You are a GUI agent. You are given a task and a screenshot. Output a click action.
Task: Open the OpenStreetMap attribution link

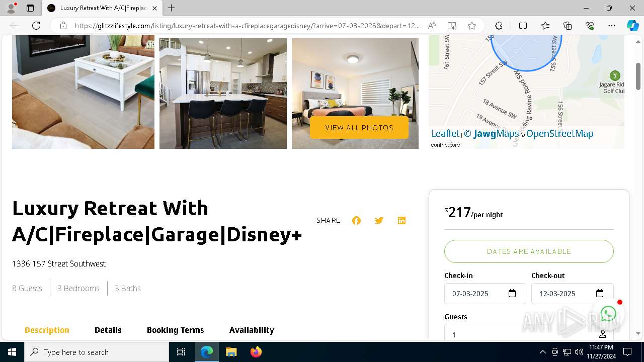[560, 133]
